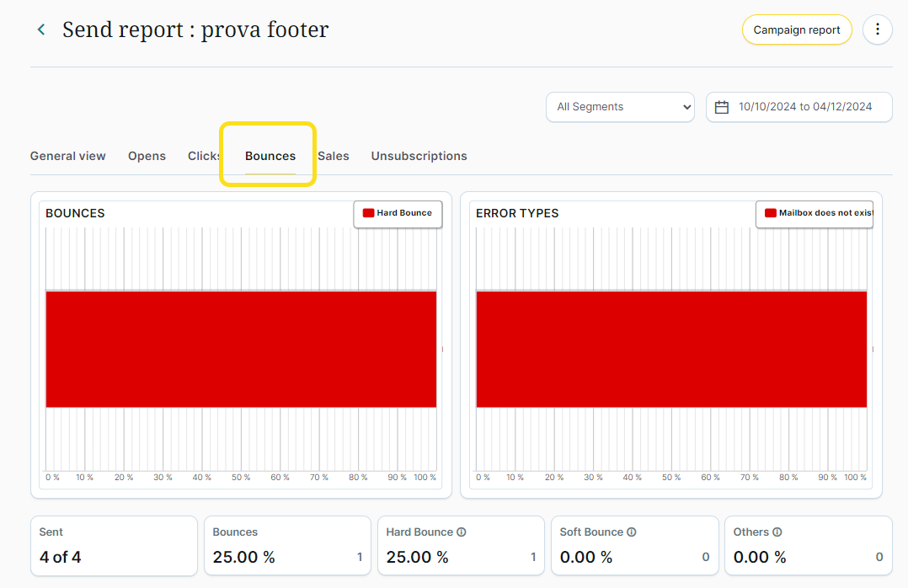Click the Others info icon

point(777,532)
